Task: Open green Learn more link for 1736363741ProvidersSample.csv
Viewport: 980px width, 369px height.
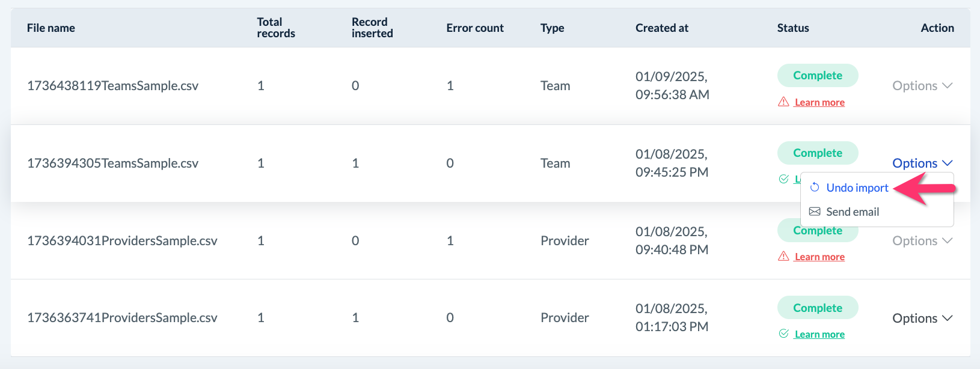Action: [819, 334]
